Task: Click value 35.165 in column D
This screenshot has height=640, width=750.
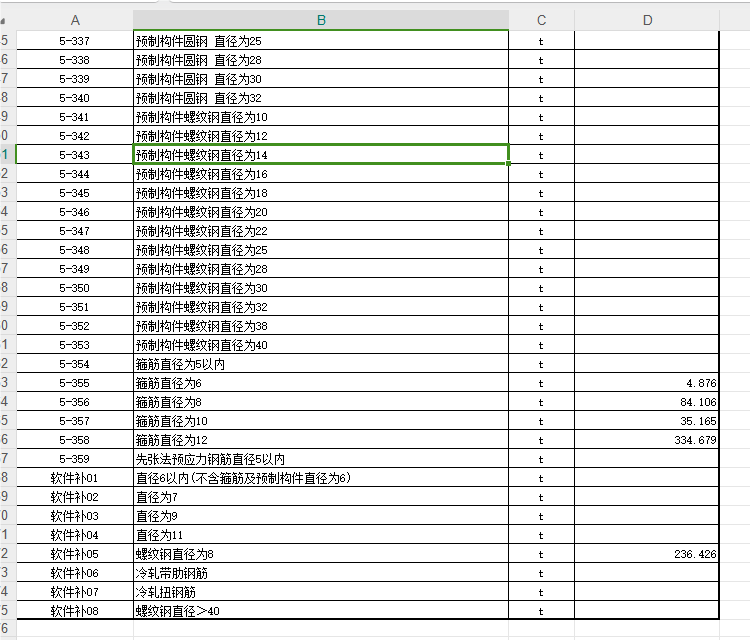Action: tap(698, 421)
